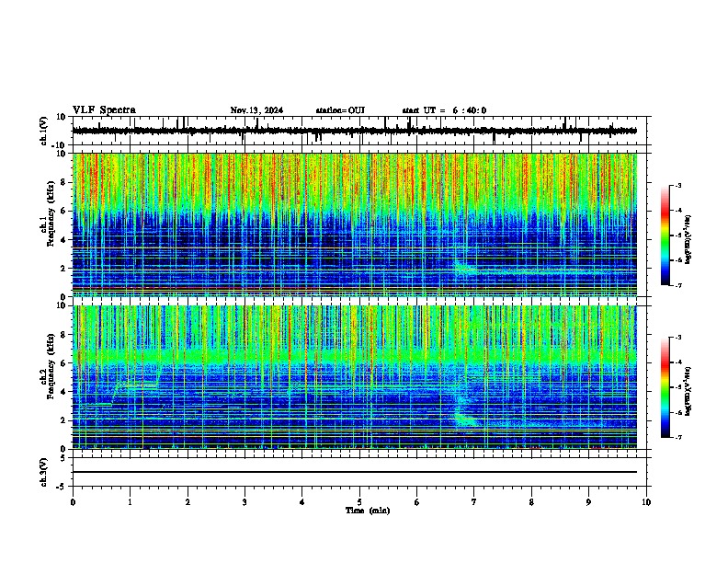Image resolution: width=728 pixels, height=563 pixels.
Task: Click the "-3" label on ch.1 color scale
Action: [x=677, y=185]
